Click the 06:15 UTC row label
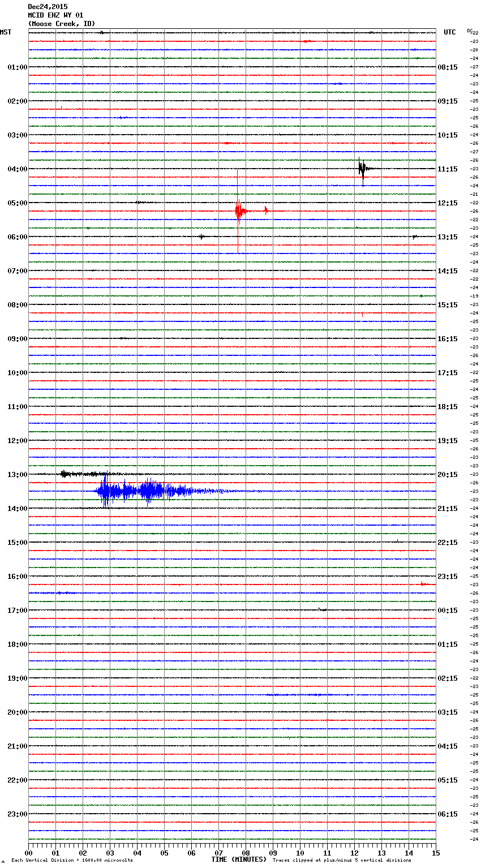The width and height of the screenshot is (481, 868). [x=448, y=814]
